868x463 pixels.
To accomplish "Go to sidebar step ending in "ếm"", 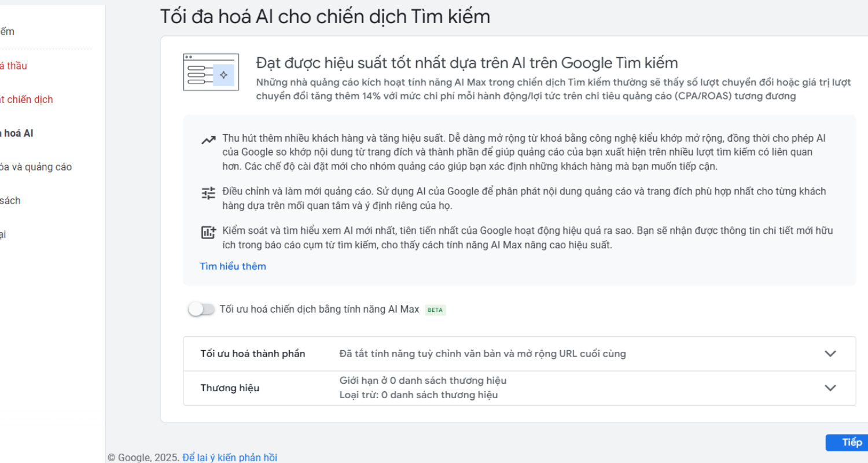I will pyautogui.click(x=8, y=31).
